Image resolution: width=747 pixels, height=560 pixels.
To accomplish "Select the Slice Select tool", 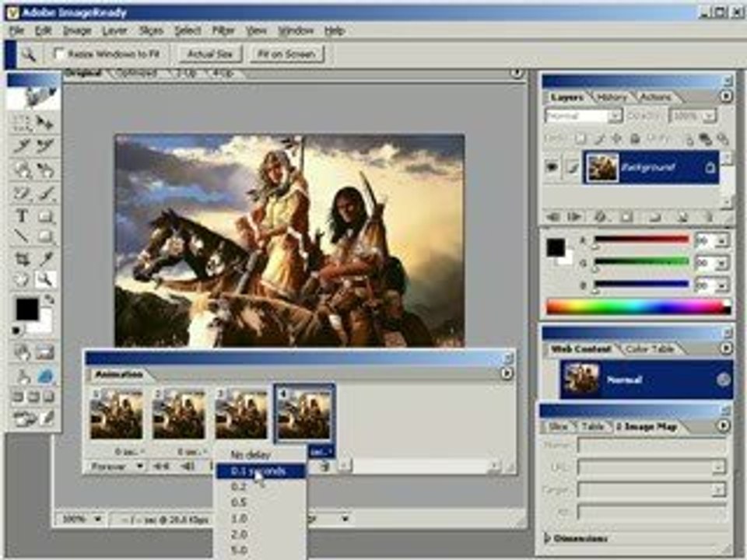I will tap(46, 146).
